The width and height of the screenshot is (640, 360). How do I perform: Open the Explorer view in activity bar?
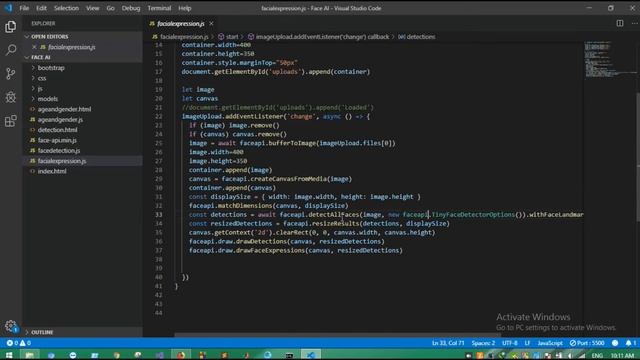click(x=11, y=27)
